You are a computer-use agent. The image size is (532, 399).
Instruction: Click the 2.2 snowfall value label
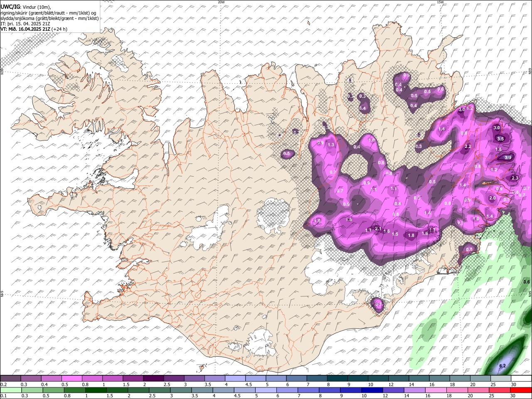point(468,146)
